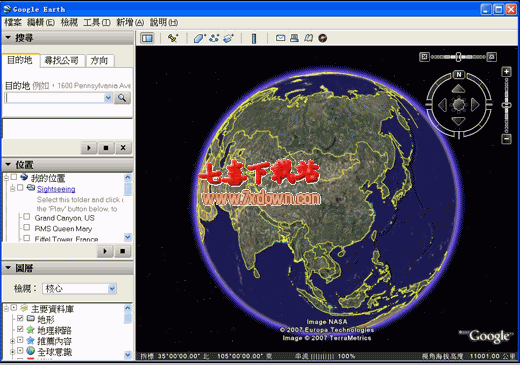
Task: Open the 檔案 menu
Action: (13, 22)
